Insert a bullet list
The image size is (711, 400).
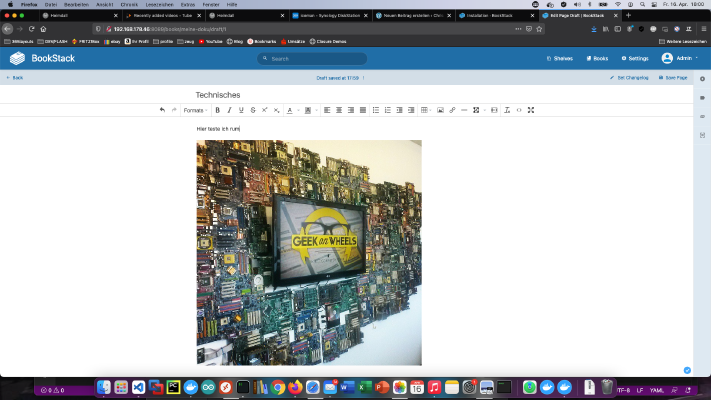pyautogui.click(x=376, y=110)
